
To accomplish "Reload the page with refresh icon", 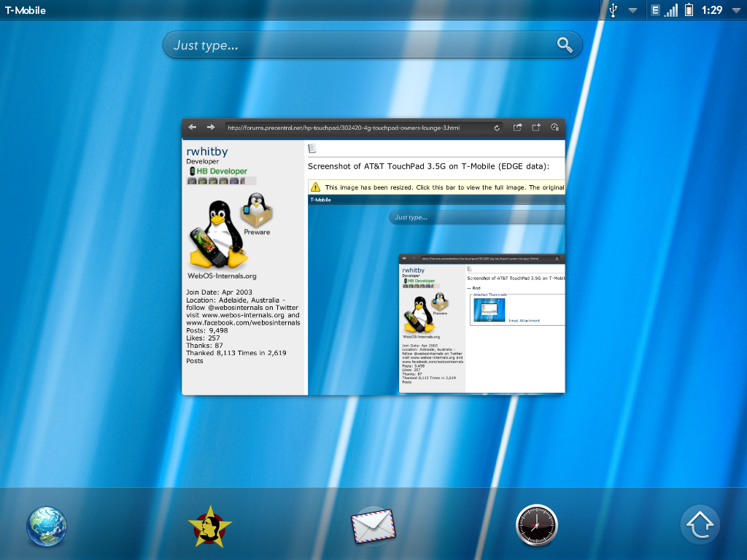I will click(497, 128).
